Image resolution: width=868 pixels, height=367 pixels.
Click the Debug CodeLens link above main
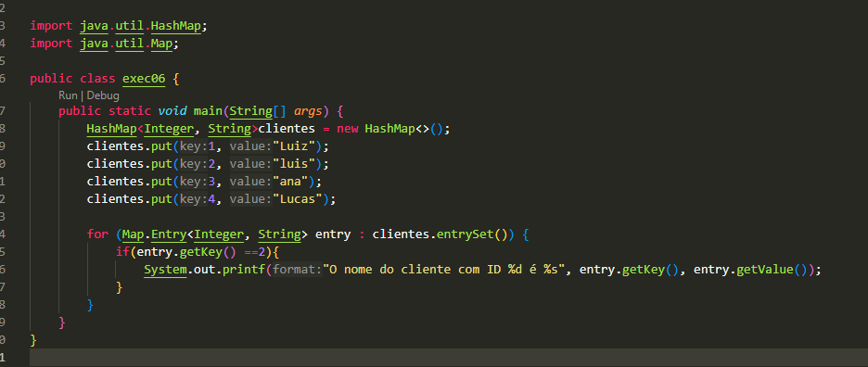pos(103,95)
